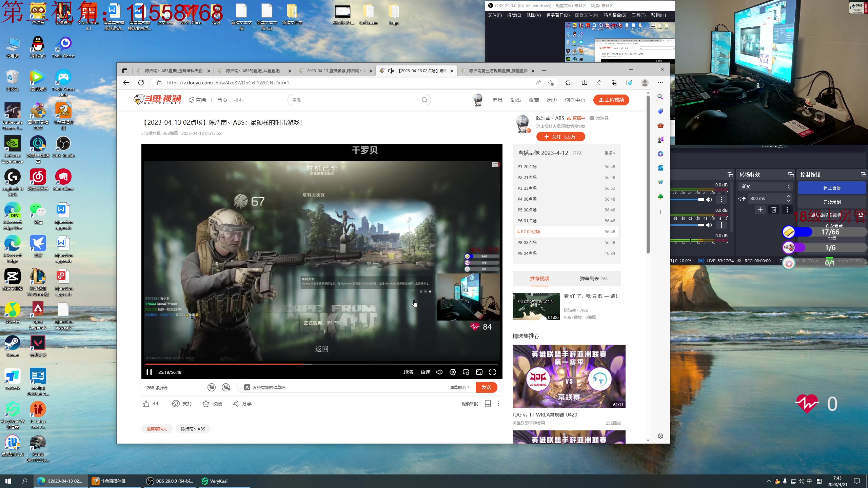Seek on the video progress bar
The image size is (868, 488).
[373, 364]
